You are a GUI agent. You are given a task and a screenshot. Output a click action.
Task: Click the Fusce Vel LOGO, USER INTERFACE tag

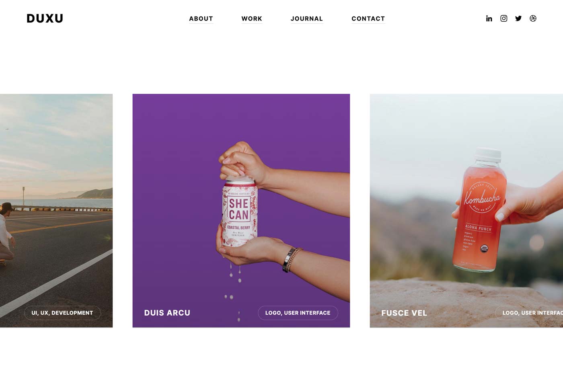(529, 313)
